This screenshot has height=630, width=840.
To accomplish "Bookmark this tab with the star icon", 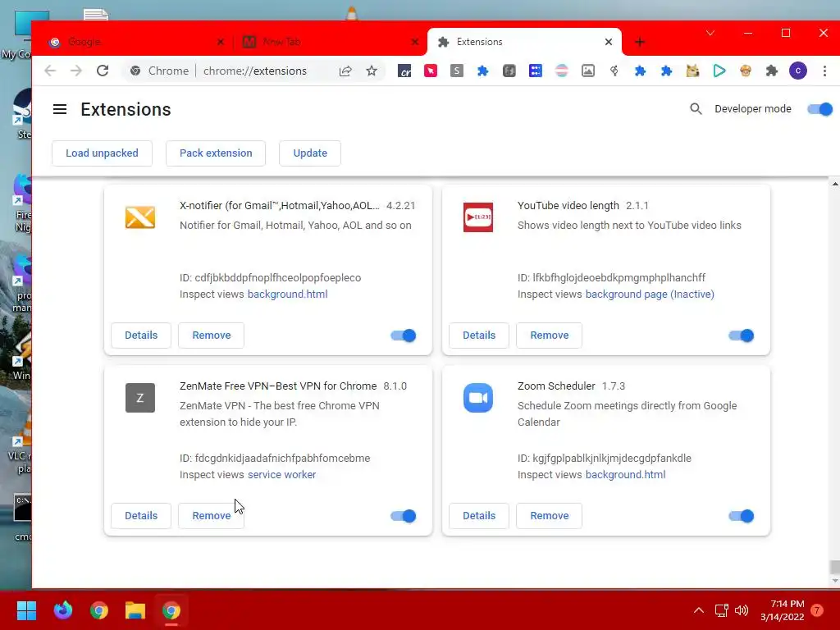I will 372,71.
